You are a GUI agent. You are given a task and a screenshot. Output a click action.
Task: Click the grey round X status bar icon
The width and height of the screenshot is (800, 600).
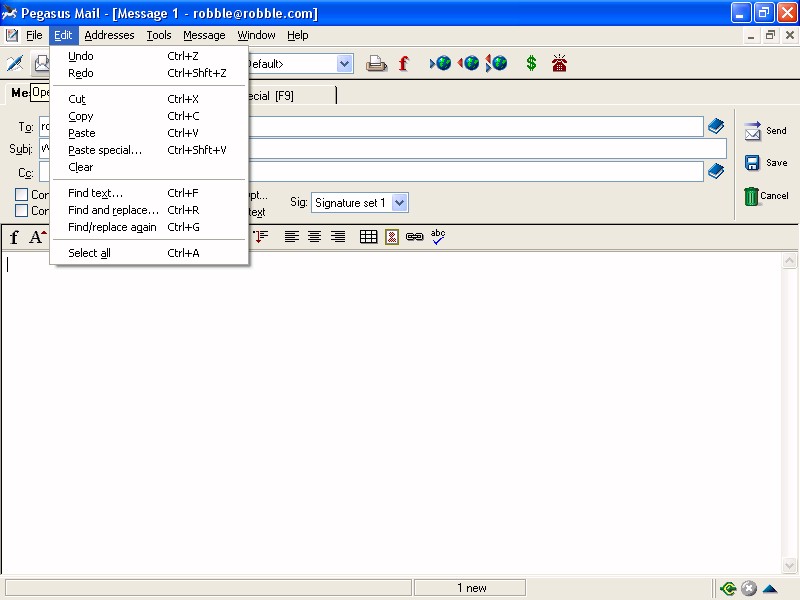tap(748, 588)
